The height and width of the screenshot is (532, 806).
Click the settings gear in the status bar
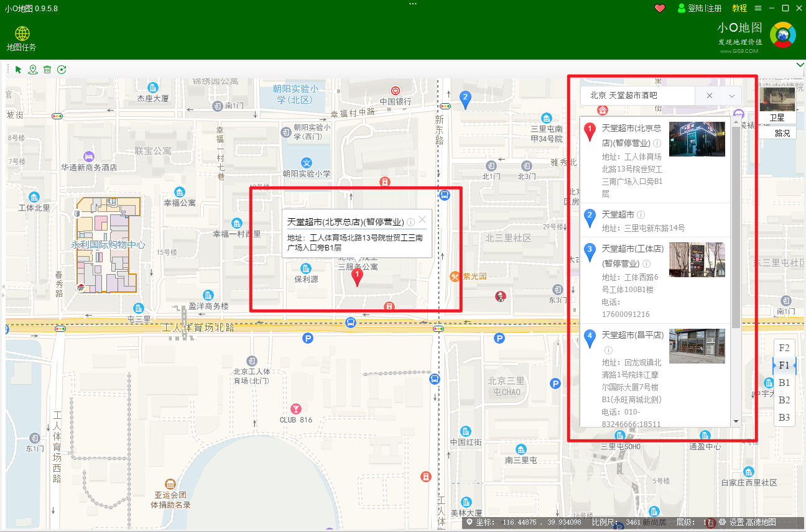(x=722, y=522)
